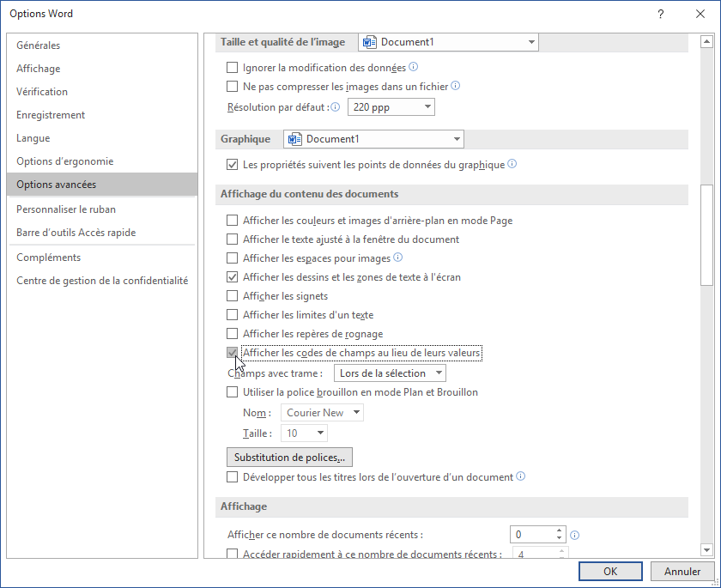Click info icon beside 'Résolution par défaut' label
721x588 pixels.
(x=336, y=107)
